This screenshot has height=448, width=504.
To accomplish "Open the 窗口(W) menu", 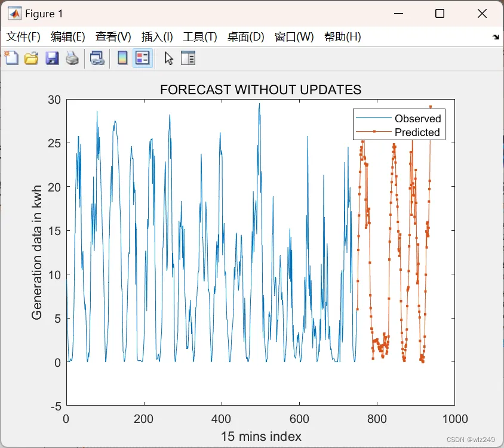I will coord(294,36).
